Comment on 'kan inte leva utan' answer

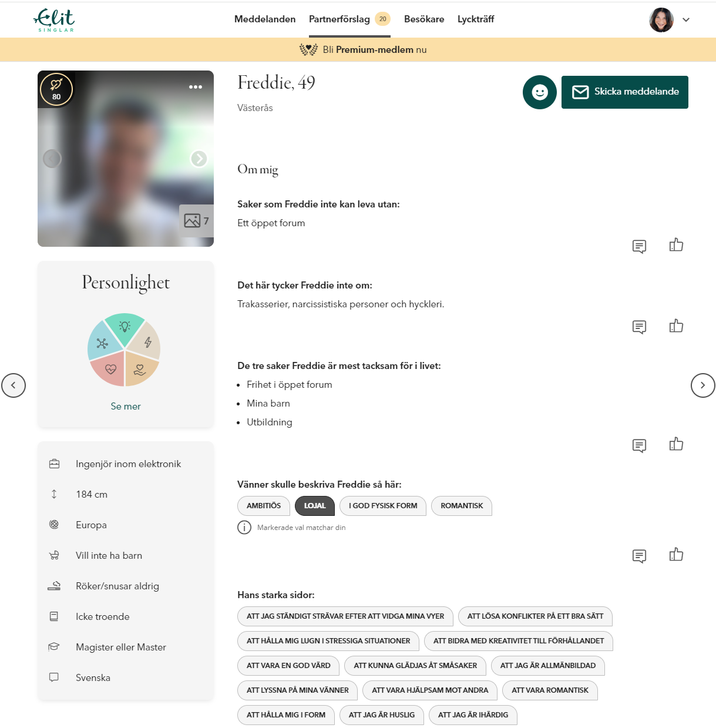[x=640, y=246]
